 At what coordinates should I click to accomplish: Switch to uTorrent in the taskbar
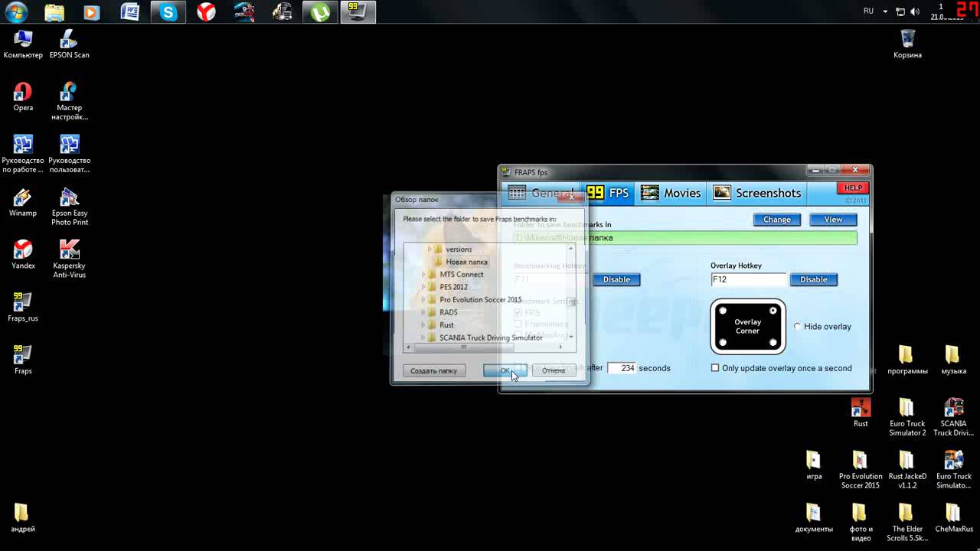click(320, 12)
